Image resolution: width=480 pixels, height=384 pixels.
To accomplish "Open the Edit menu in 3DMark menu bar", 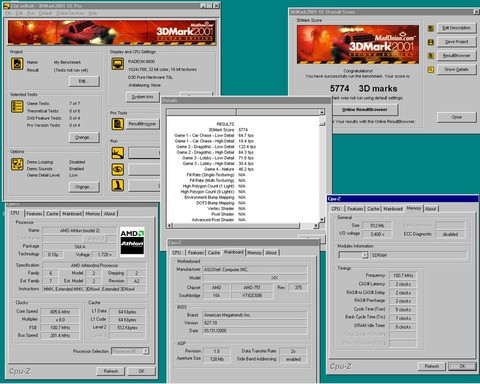I will tap(19, 13).
